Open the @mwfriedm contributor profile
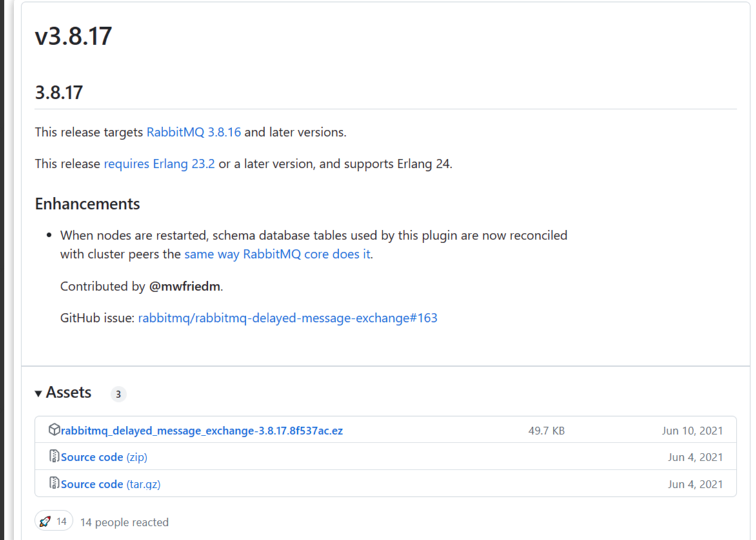The height and width of the screenshot is (540, 756). click(x=185, y=286)
